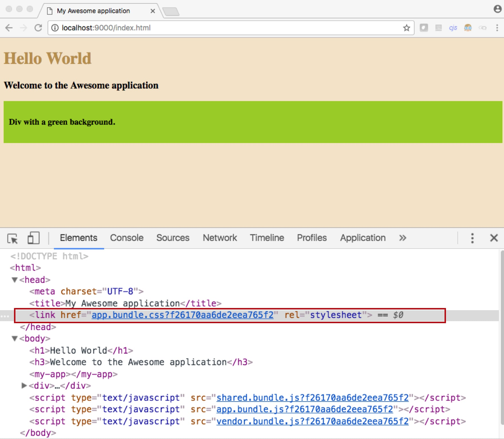Open DevTools three-dot customize menu
Viewport: 504px width, 439px height.
[472, 238]
